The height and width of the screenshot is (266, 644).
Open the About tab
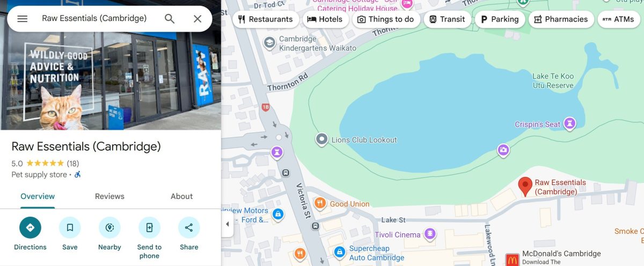tap(181, 196)
